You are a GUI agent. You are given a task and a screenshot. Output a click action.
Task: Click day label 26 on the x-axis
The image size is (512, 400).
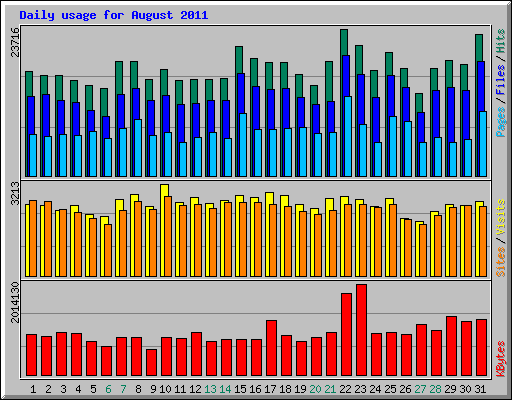pos(405,389)
